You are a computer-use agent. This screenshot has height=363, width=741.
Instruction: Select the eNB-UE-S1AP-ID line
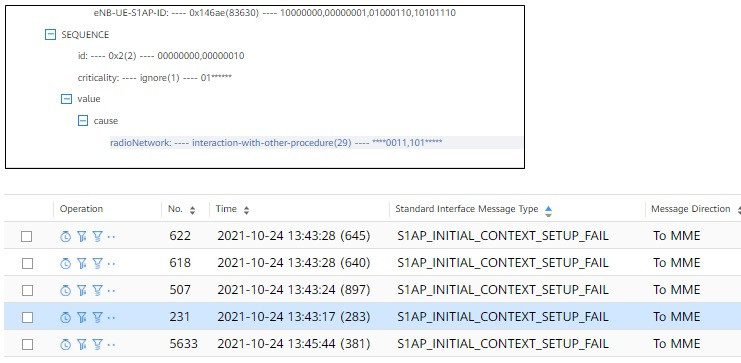(x=275, y=13)
